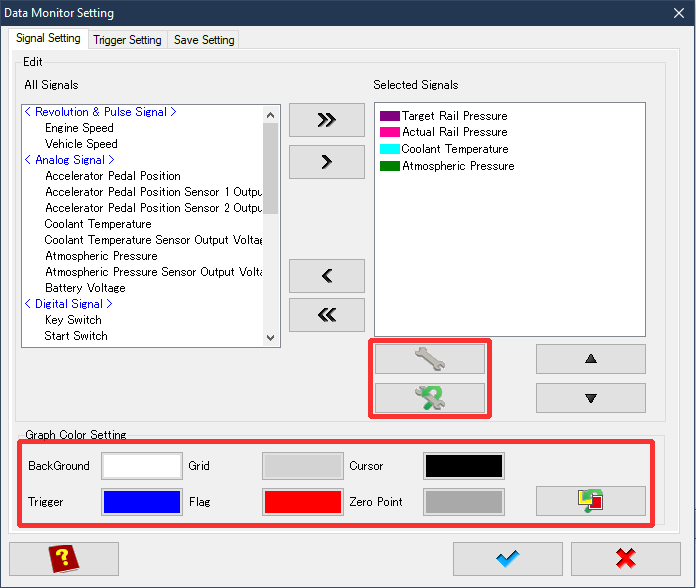This screenshot has height=588, width=696.
Task: Select Coolant Temperature Sensor Output Voltage item
Action: point(153,240)
